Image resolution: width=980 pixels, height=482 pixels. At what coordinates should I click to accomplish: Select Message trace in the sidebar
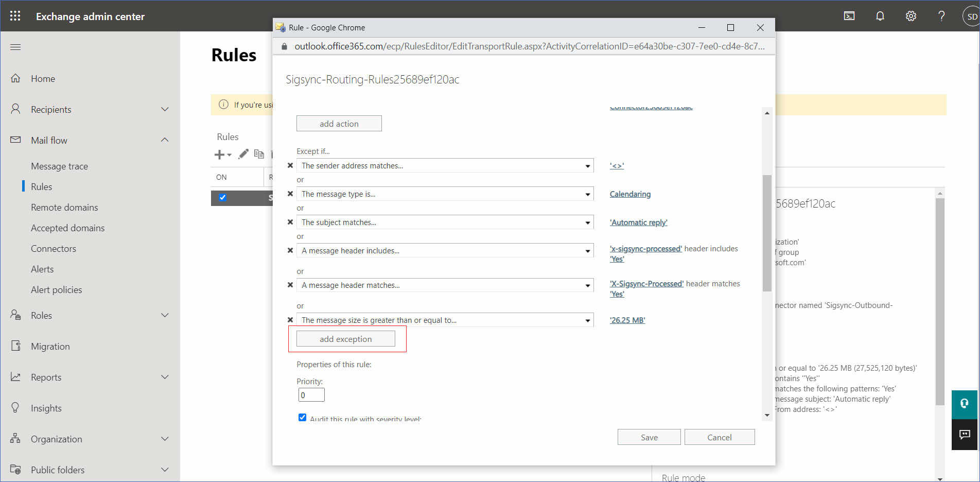(59, 166)
